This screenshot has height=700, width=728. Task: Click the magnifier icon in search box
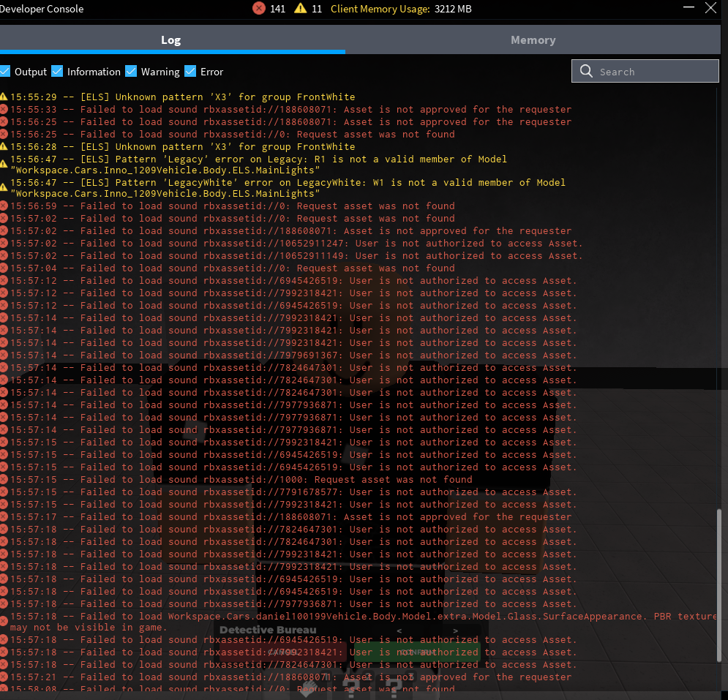[x=586, y=71]
